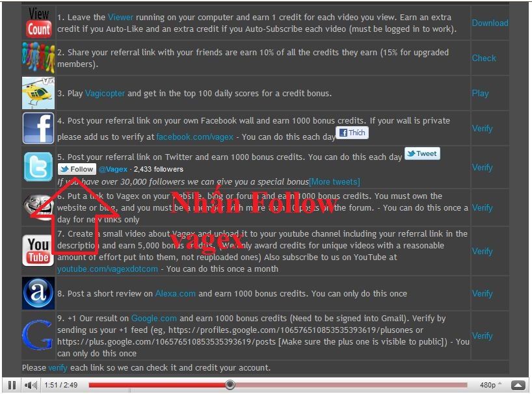Open the @Vagex Twitter profile link

tap(113, 169)
